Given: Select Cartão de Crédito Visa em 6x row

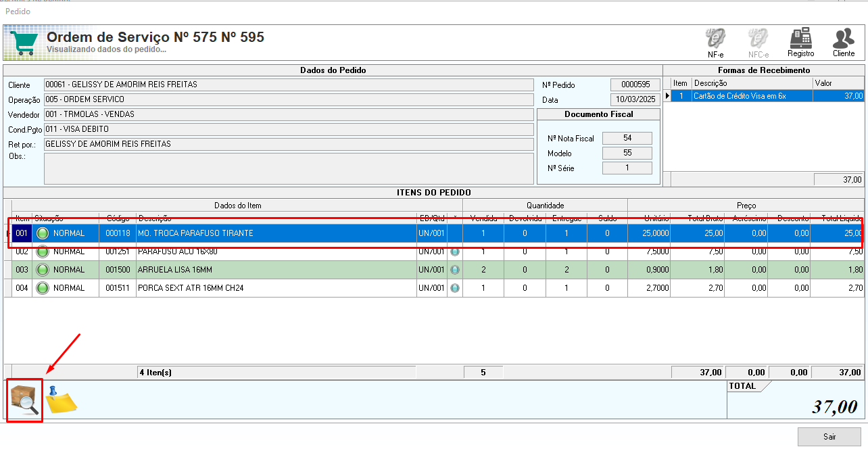Looking at the screenshot, I should pos(750,96).
